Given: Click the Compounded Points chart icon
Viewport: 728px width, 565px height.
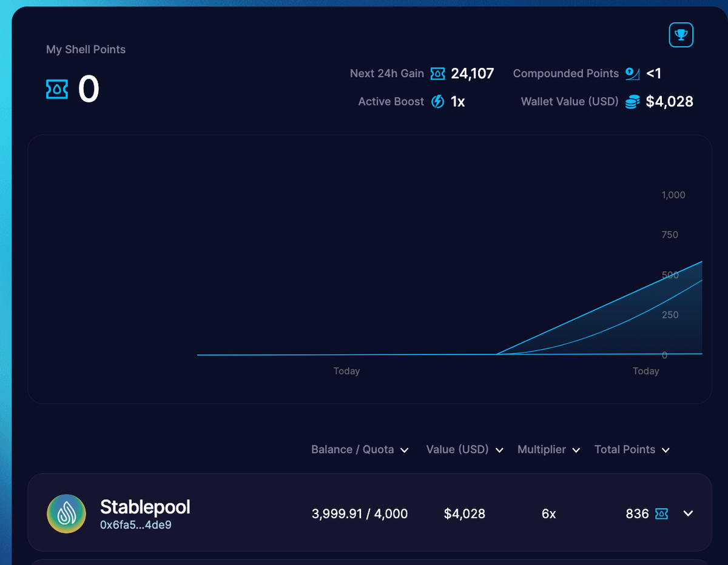Looking at the screenshot, I should [x=632, y=74].
